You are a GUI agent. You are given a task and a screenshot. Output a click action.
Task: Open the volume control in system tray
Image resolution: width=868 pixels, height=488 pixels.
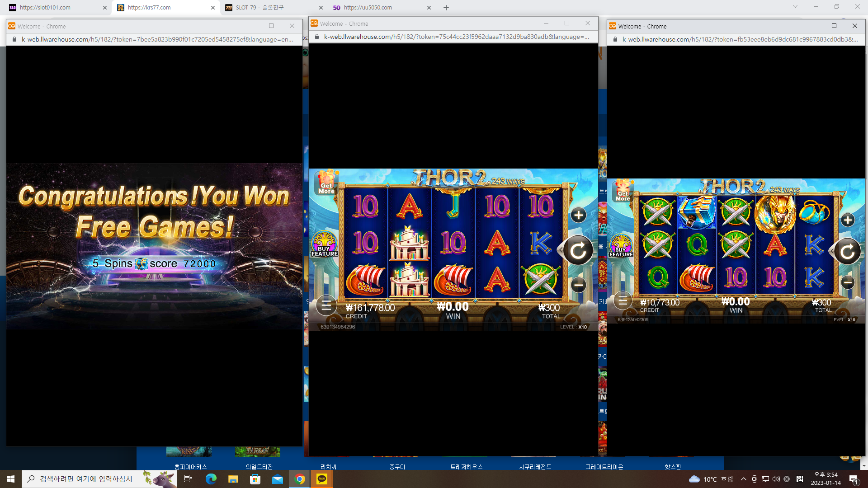776,479
